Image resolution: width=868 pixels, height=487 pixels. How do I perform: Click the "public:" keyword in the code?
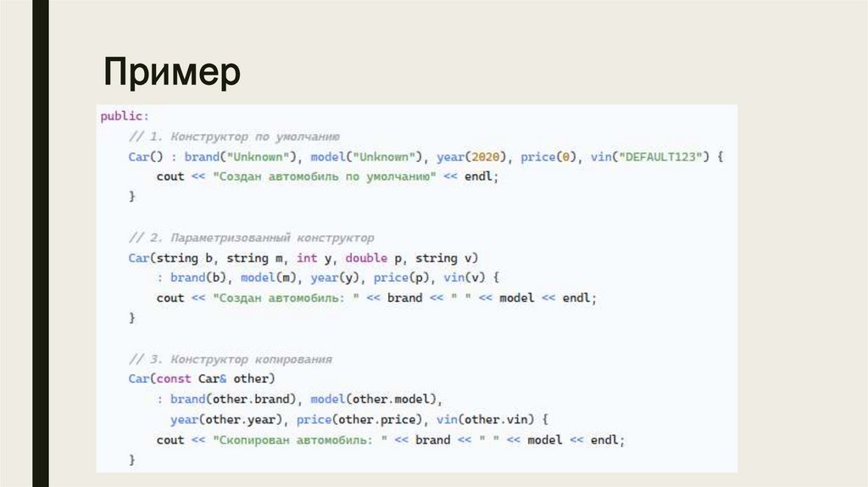pyautogui.click(x=125, y=115)
